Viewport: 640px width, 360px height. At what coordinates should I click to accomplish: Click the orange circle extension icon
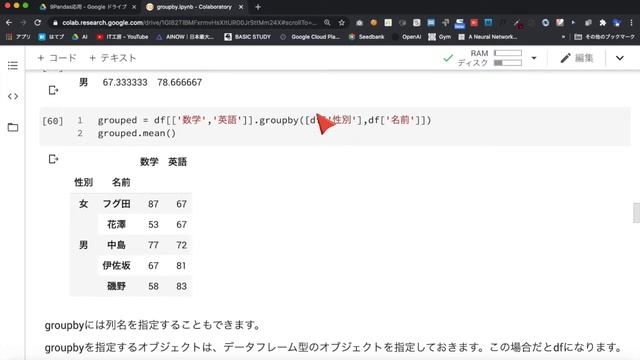(x=373, y=23)
